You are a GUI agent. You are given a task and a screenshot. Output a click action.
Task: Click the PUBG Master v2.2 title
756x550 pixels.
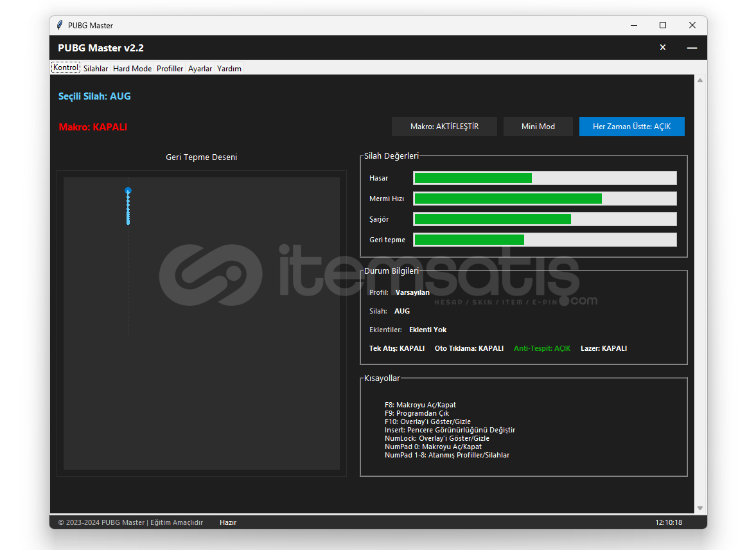(101, 48)
